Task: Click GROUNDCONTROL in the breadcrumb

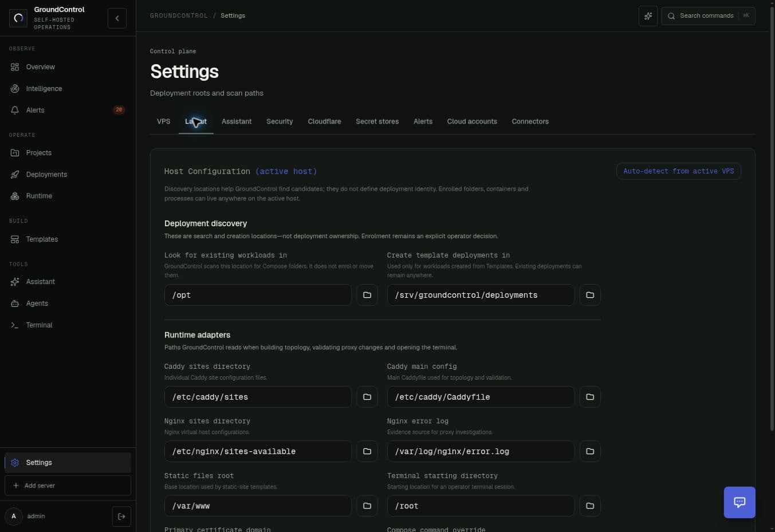Action: click(179, 16)
